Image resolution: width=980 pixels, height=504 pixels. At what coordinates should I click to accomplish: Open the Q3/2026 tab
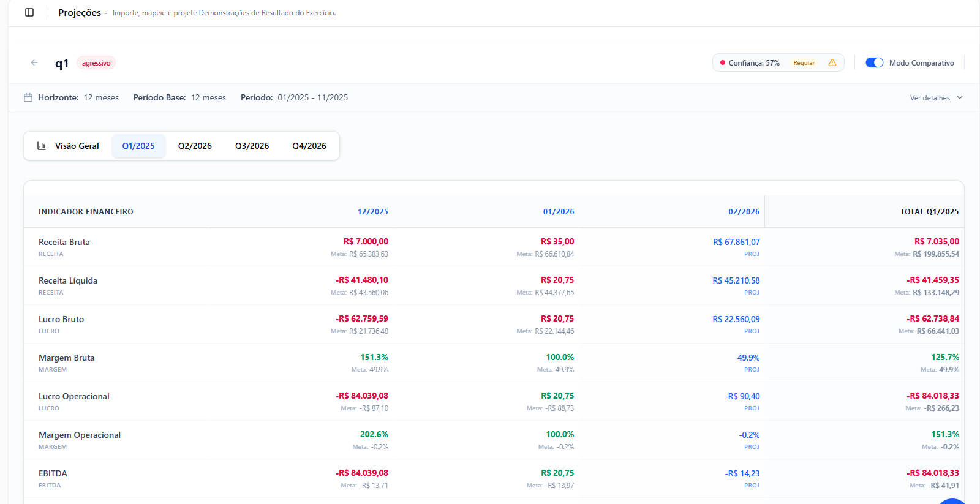pyautogui.click(x=252, y=146)
